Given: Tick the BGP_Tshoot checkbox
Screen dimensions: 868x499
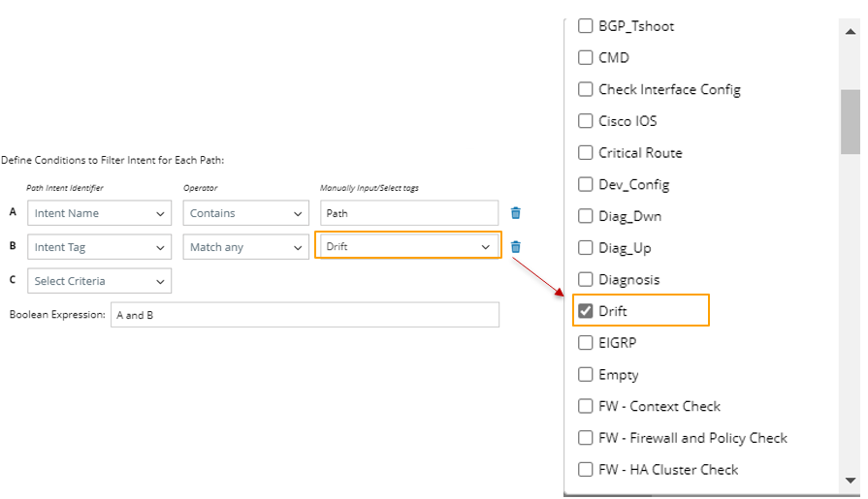Looking at the screenshot, I should click(586, 26).
